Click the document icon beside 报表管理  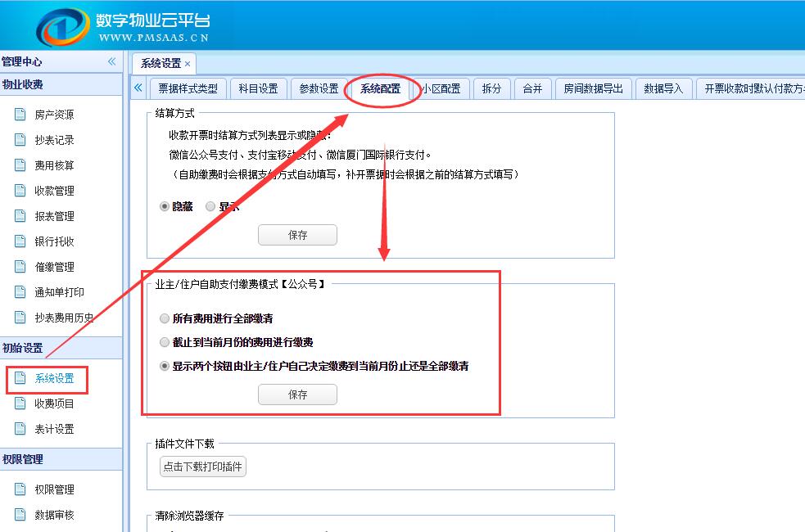click(20, 216)
